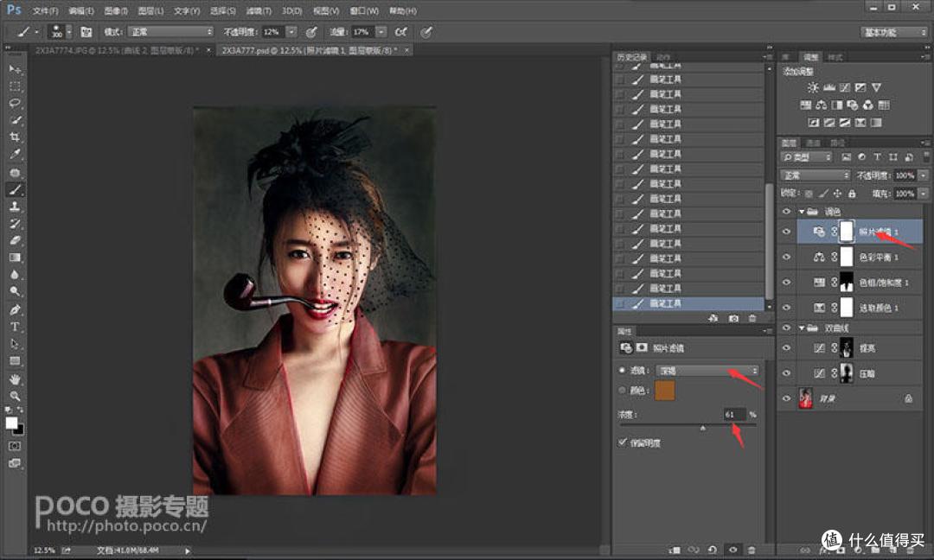Hide the 可选颜色 1 layer
Viewport: 934px width, 560px height.
(786, 307)
